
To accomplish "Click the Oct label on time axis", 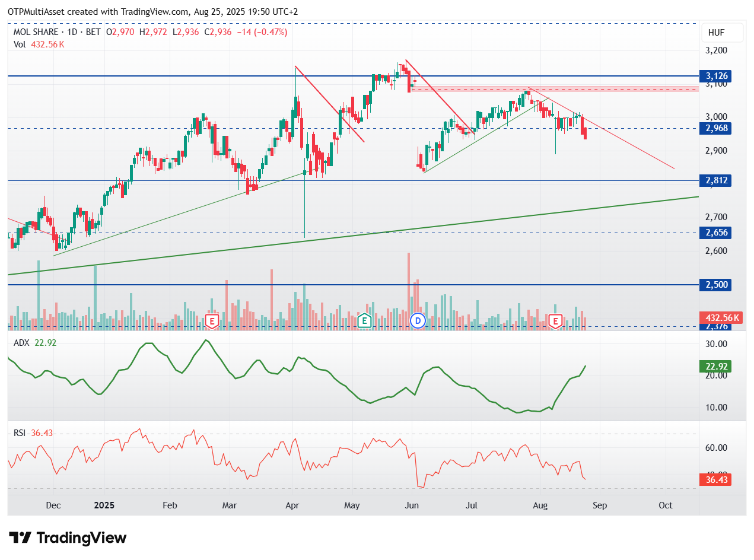I will (666, 505).
